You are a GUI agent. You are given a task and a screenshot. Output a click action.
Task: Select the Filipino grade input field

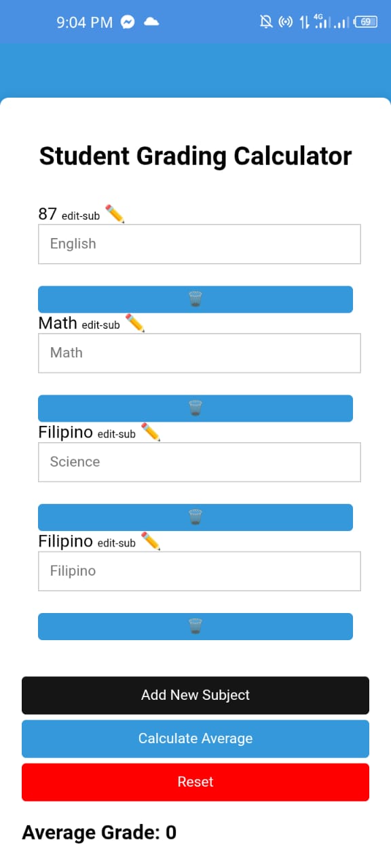[199, 570]
